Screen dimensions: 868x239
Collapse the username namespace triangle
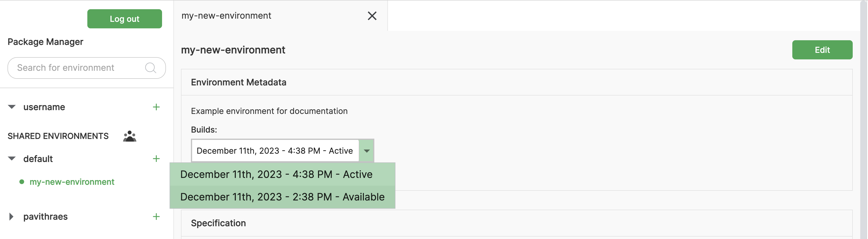point(12,107)
